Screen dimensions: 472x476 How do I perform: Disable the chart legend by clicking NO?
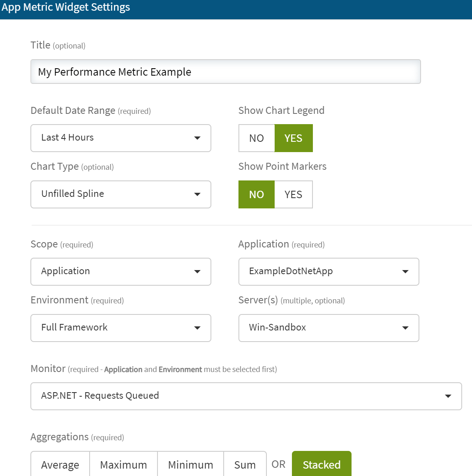pyautogui.click(x=256, y=138)
